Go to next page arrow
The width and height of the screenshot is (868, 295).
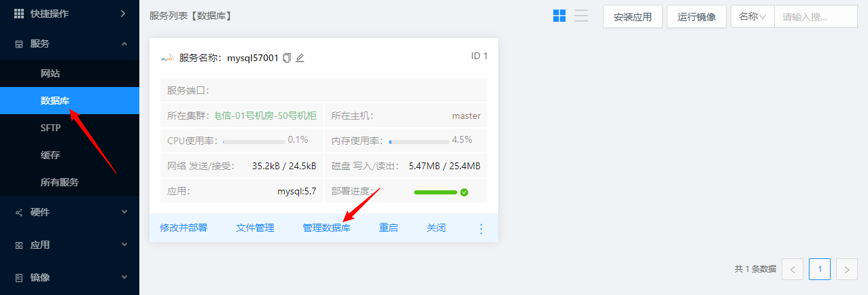click(x=846, y=269)
